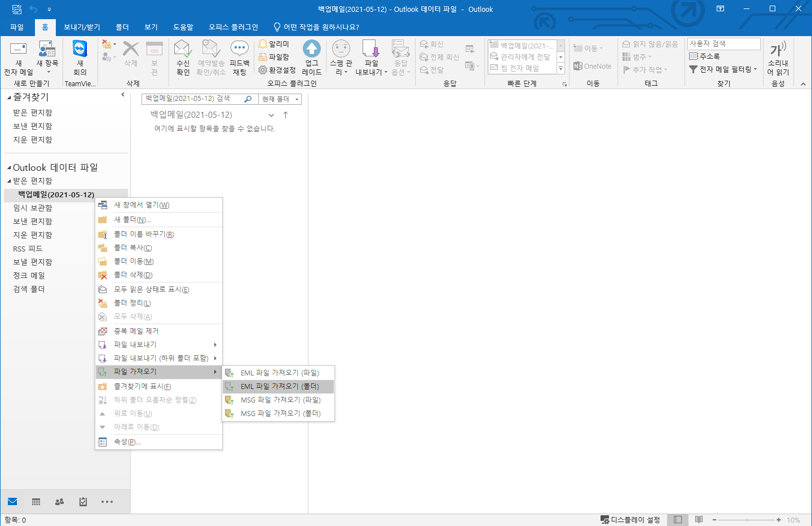
Task: Click the 파일 내보내기 ribbon button
Action: tap(371, 58)
